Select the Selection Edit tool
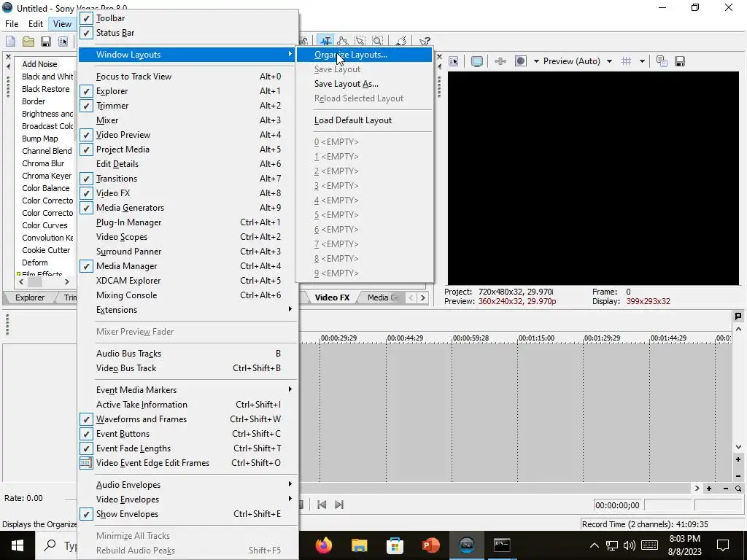Image resolution: width=747 pixels, height=560 pixels. [360, 42]
